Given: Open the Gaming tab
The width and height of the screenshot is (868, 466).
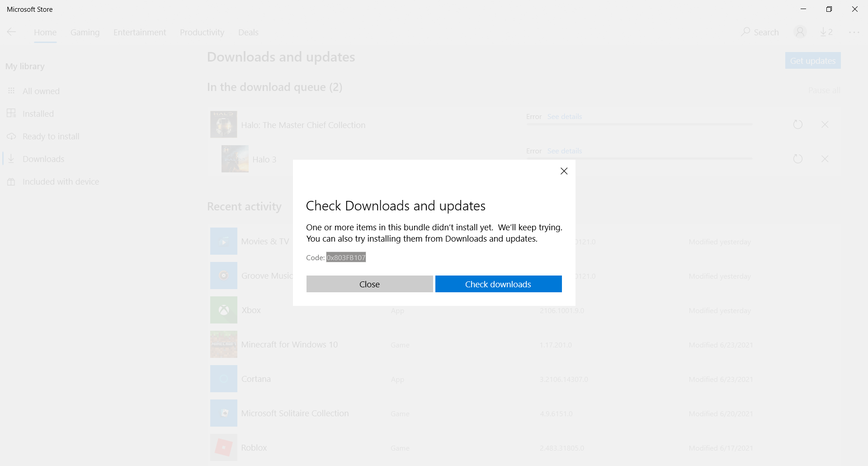Looking at the screenshot, I should click(x=85, y=32).
